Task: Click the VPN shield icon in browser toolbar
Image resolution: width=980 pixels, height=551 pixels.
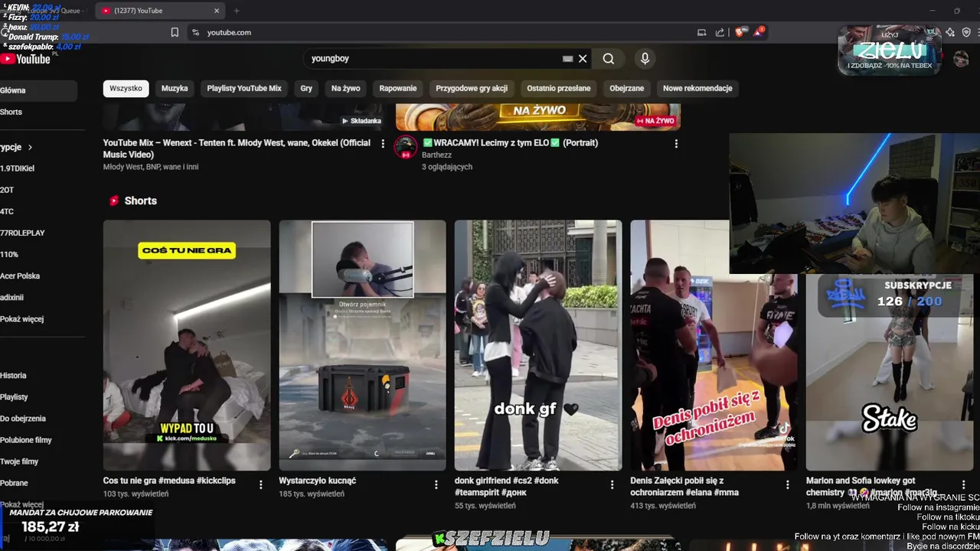Action: pyautogui.click(x=966, y=32)
